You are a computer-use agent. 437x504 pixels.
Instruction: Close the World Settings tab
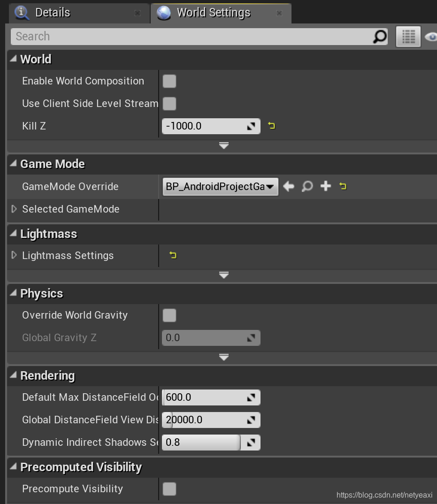(279, 13)
